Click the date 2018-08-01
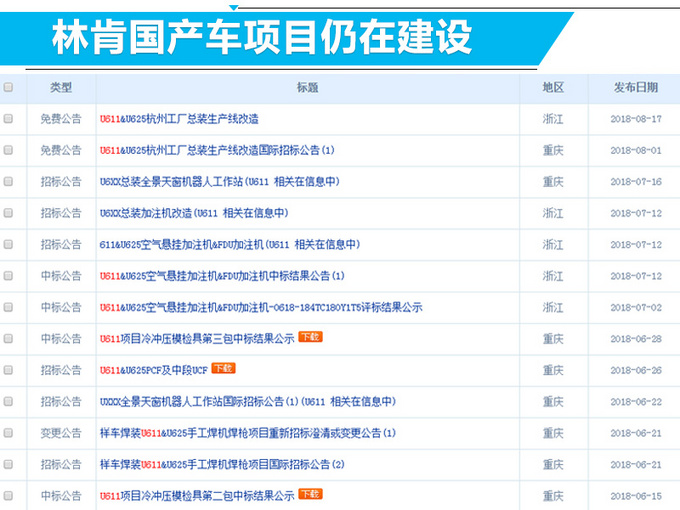 click(x=636, y=150)
